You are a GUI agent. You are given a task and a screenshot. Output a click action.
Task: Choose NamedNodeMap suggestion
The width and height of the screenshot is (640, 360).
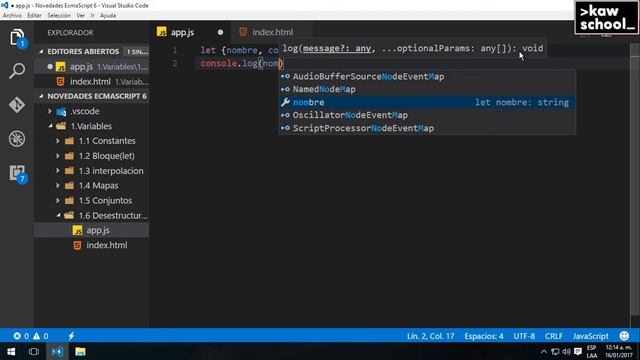tap(427, 89)
